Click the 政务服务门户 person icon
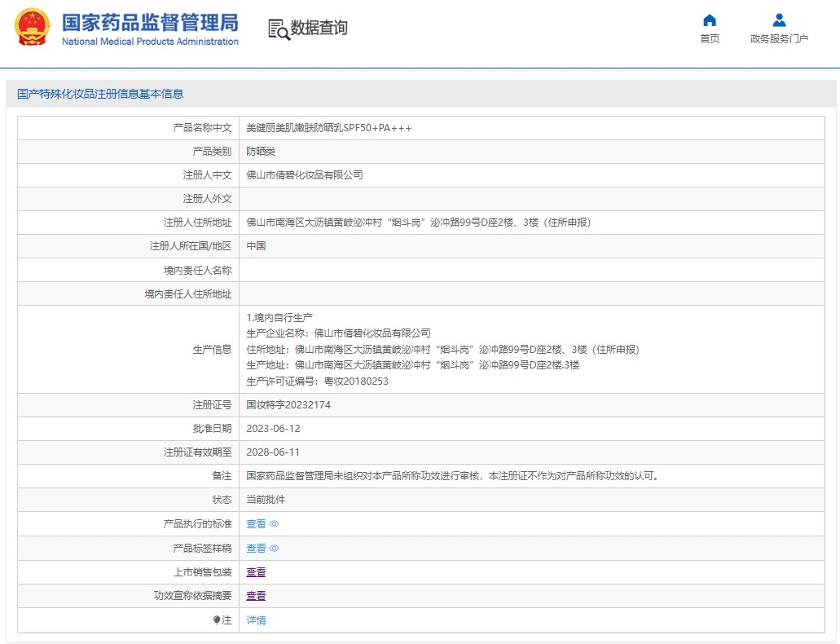This screenshot has height=644, width=840. [x=779, y=20]
